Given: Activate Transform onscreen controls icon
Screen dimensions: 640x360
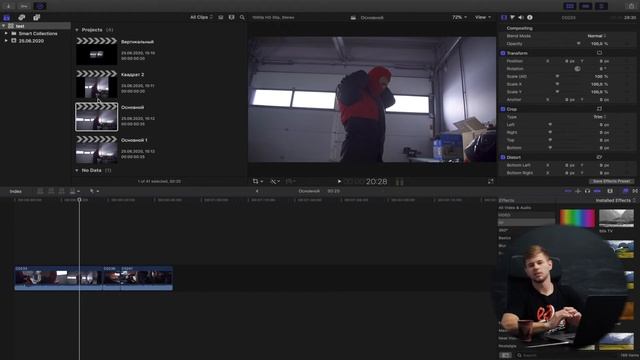Looking at the screenshot, I should pyautogui.click(x=599, y=53).
